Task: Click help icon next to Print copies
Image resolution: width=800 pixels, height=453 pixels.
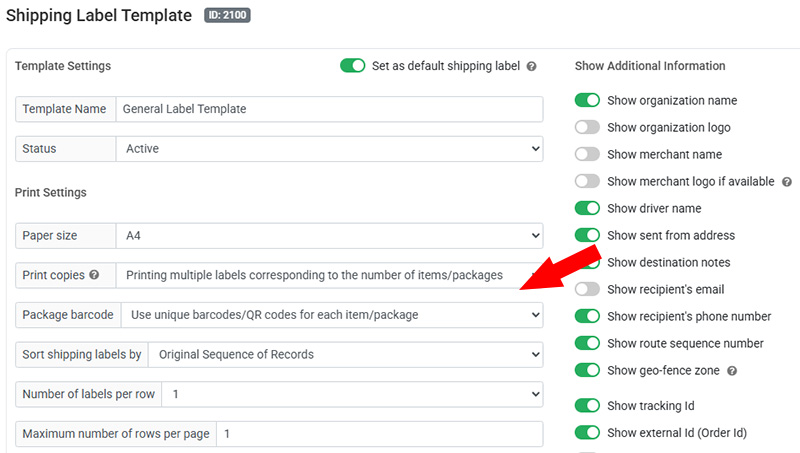Action: (x=94, y=275)
